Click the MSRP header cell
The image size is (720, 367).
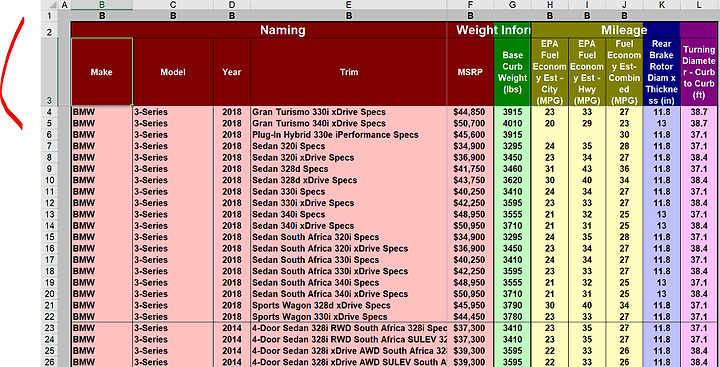click(470, 72)
